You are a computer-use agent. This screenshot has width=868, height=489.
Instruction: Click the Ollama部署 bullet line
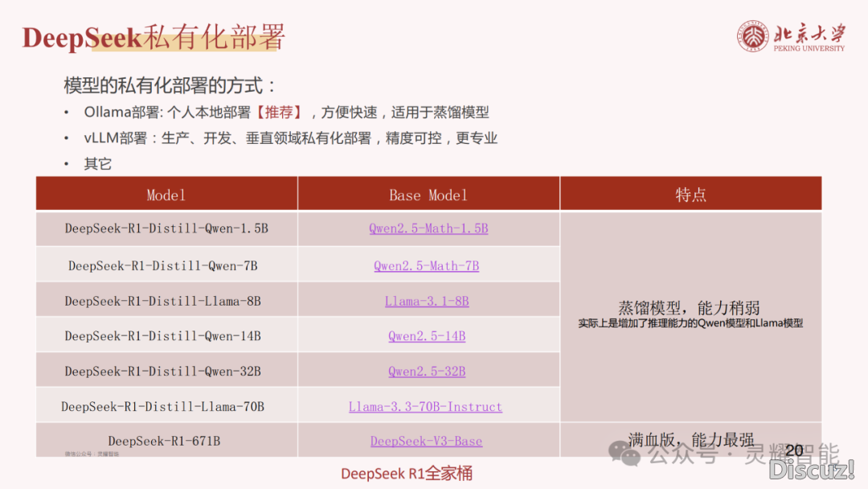(286, 113)
